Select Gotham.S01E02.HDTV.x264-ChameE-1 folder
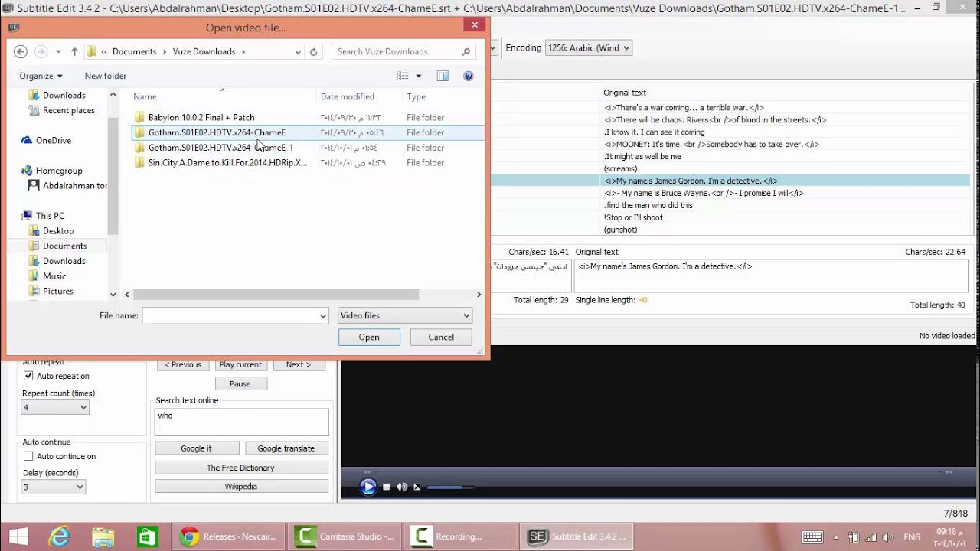 point(220,147)
